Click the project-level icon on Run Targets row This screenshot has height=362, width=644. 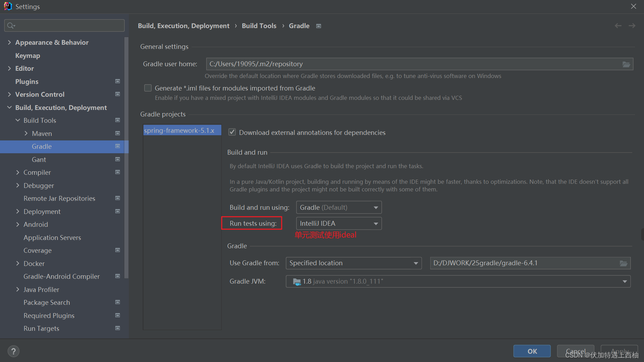(x=117, y=328)
